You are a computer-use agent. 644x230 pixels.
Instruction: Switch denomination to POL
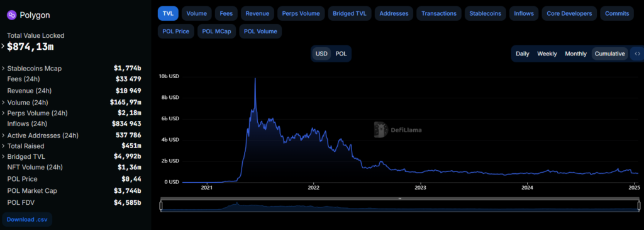341,54
